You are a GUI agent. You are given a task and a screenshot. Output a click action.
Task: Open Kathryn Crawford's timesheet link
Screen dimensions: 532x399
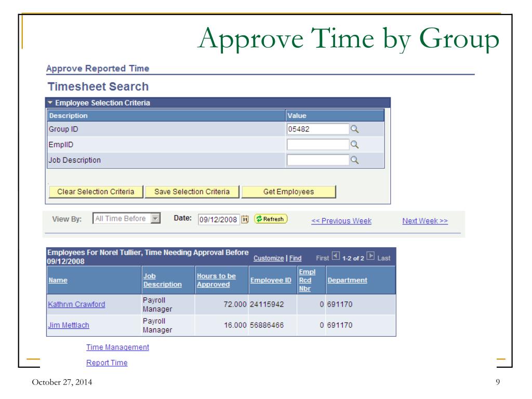click(x=76, y=304)
